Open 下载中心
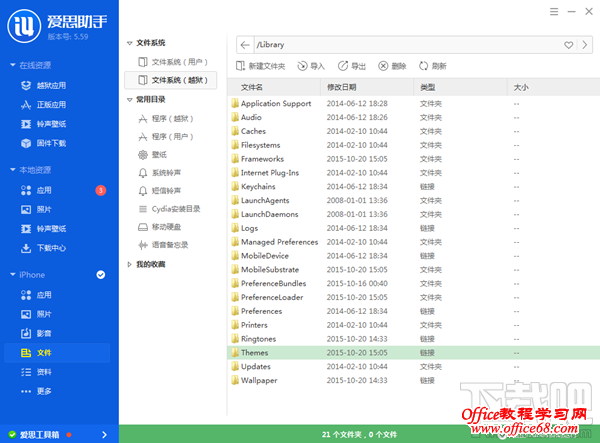 click(43, 248)
